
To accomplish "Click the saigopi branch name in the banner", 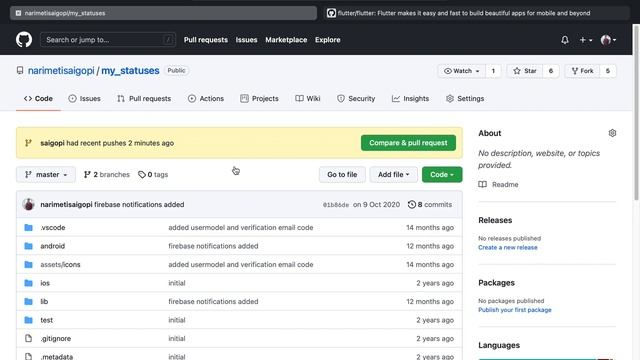I will coord(52,143).
